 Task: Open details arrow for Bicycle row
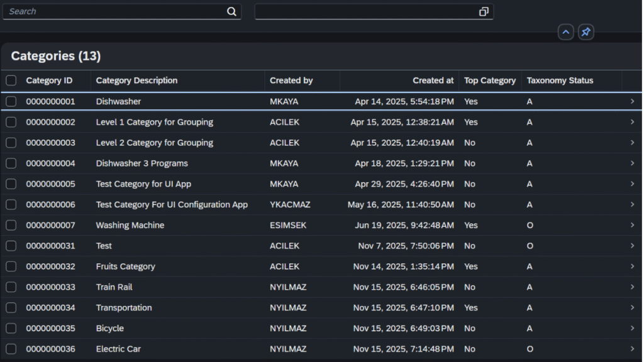point(632,328)
